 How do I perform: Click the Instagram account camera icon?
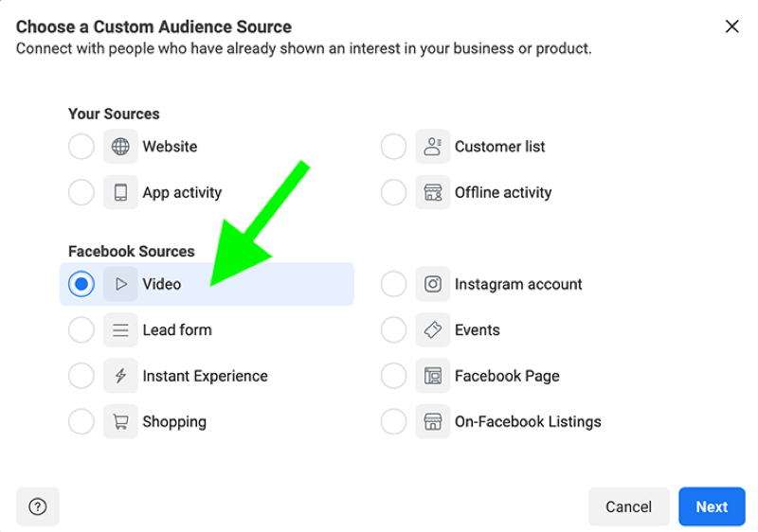[x=433, y=284]
